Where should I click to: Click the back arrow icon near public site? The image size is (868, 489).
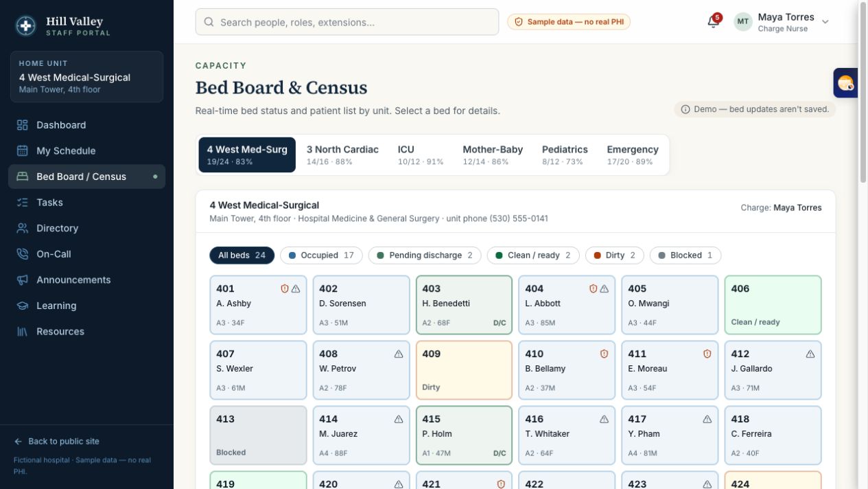pos(19,442)
